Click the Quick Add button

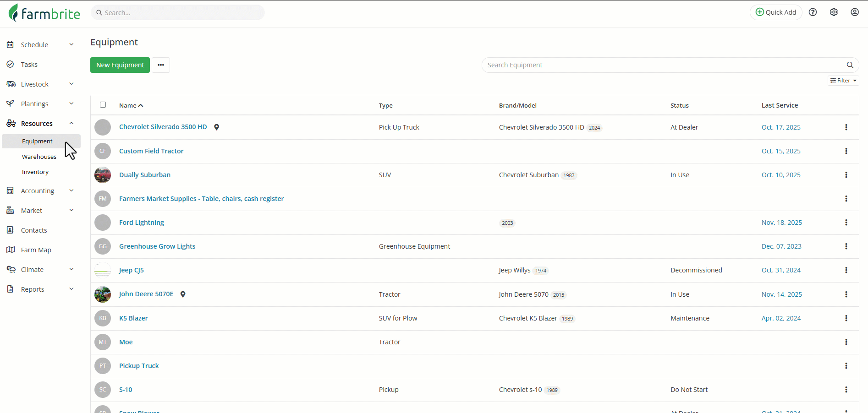pyautogui.click(x=776, y=12)
